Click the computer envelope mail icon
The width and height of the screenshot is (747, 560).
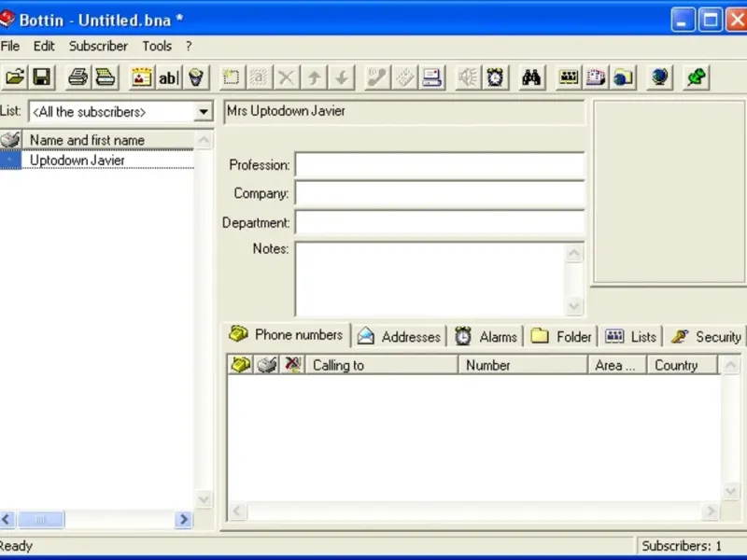click(x=432, y=77)
